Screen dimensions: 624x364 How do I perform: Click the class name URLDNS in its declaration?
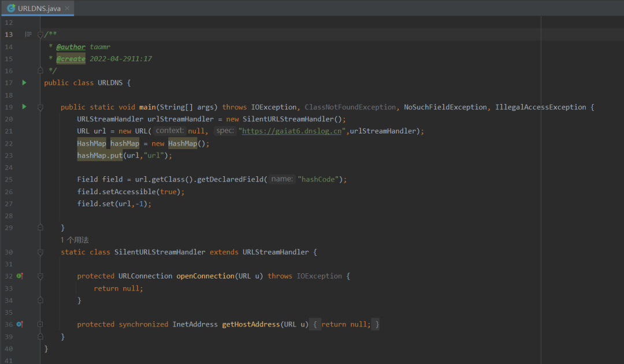[x=110, y=83]
